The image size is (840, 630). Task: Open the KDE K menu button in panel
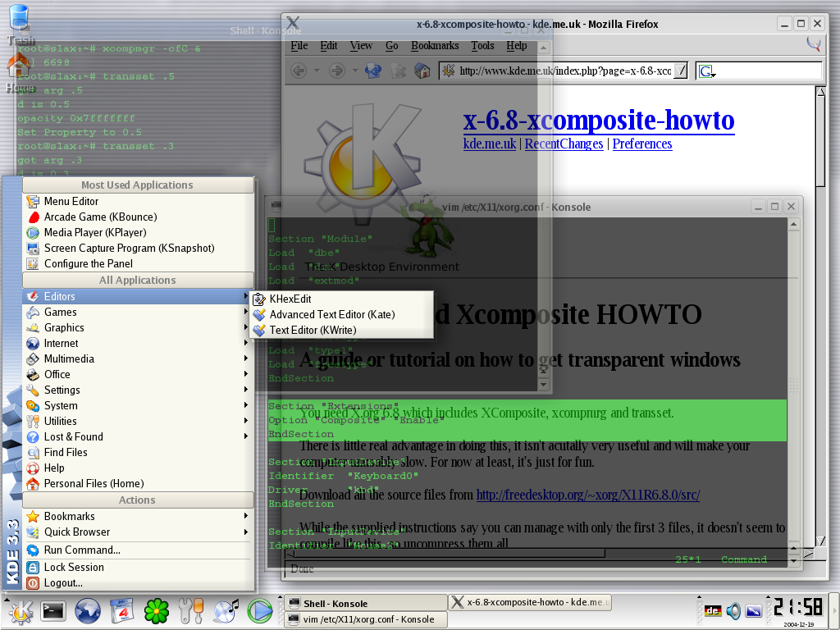point(20,611)
